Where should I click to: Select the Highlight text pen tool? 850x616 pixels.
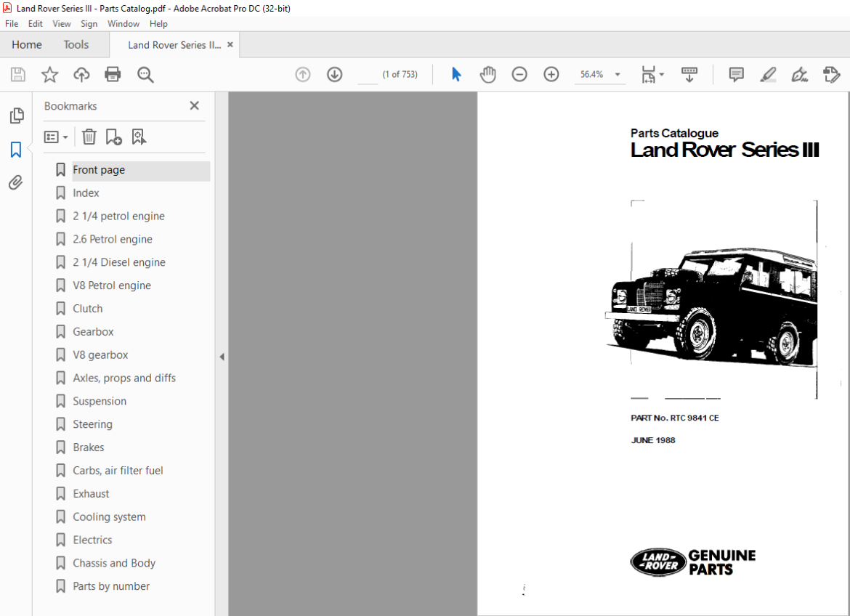768,74
